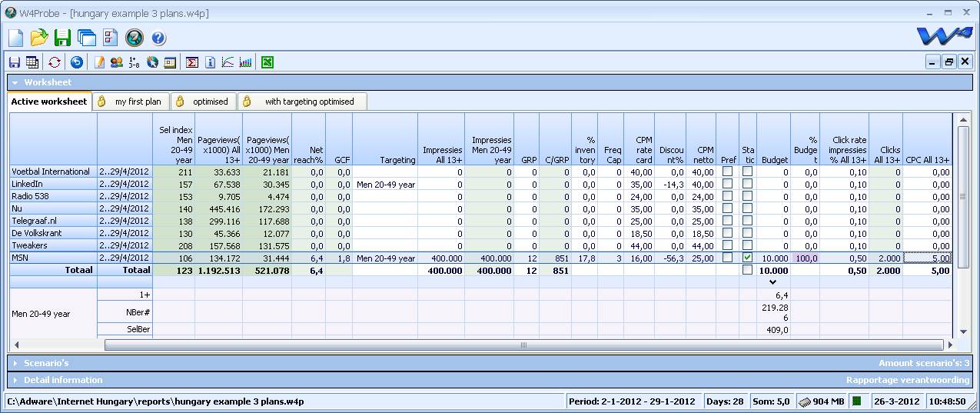The image size is (980, 413).
Task: Click the cascaded windows icon
Action: tap(87, 38)
